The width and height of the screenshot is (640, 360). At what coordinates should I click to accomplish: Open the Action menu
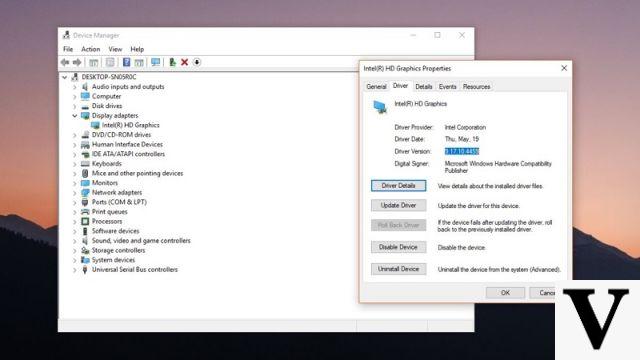91,49
